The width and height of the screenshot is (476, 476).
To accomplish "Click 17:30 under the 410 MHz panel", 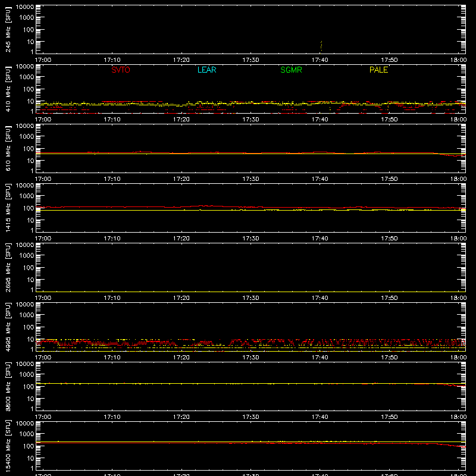I will (250, 120).
